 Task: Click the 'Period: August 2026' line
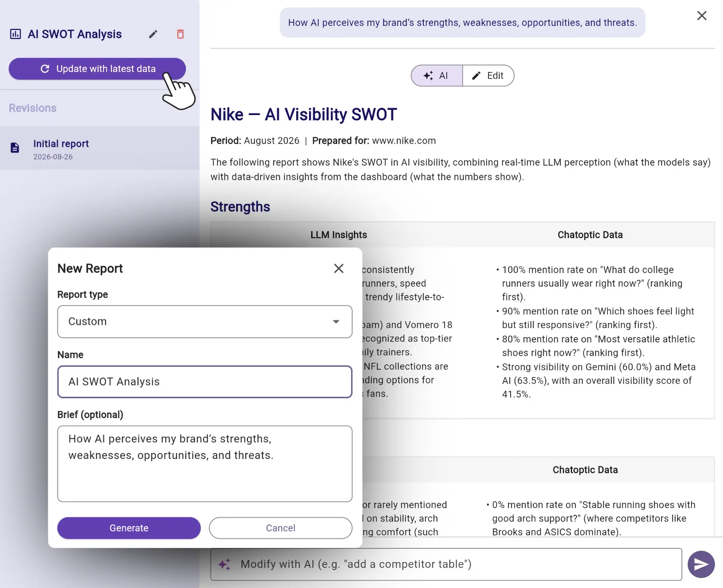click(255, 141)
